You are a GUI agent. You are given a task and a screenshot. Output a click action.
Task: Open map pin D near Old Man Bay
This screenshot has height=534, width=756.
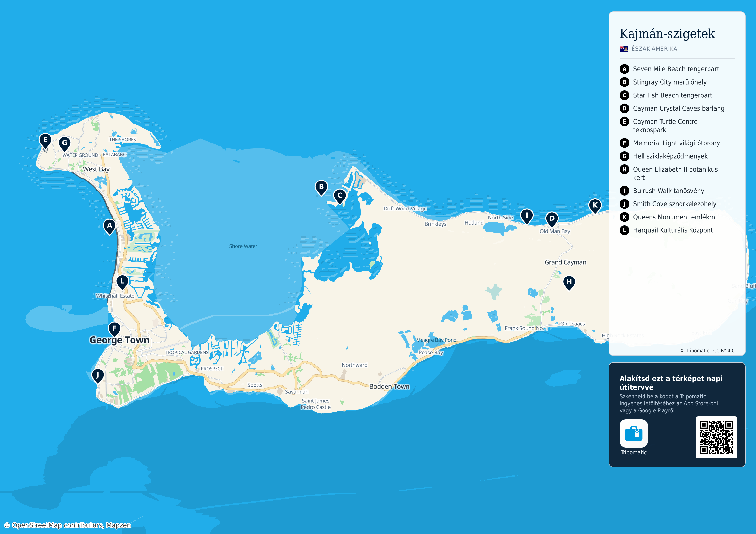coord(552,219)
